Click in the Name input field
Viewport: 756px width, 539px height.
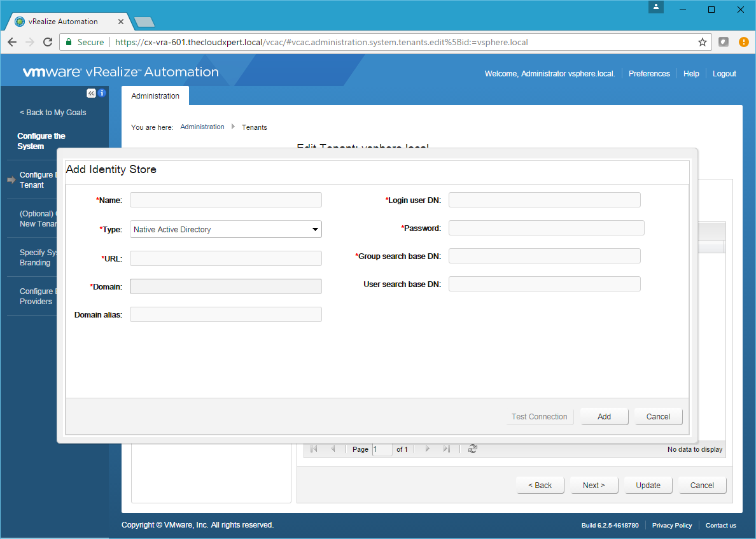pyautogui.click(x=226, y=200)
